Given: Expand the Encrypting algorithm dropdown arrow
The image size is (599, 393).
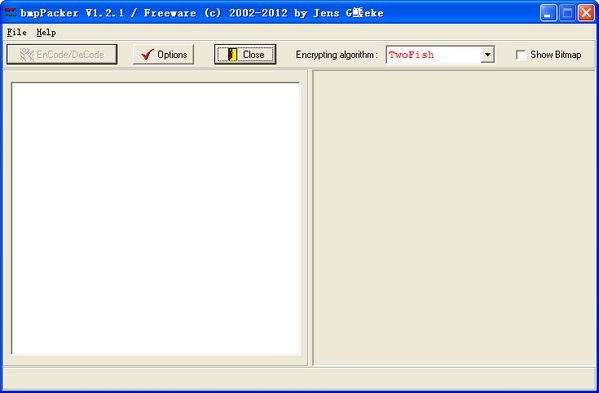Looking at the screenshot, I should click(x=487, y=55).
